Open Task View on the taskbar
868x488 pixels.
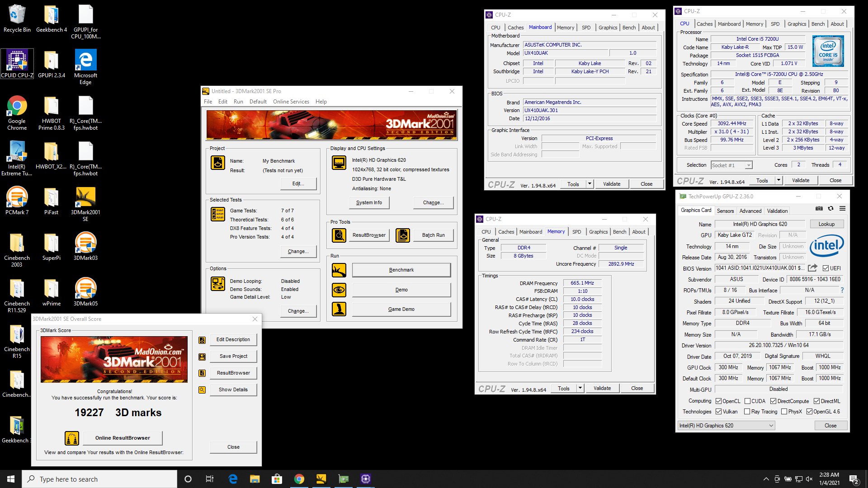click(209, 479)
